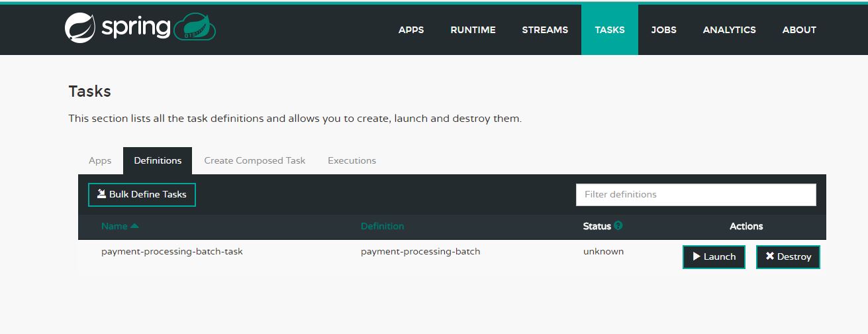Open the Create Composed Task tab
This screenshot has height=334, width=868.
[x=255, y=160]
